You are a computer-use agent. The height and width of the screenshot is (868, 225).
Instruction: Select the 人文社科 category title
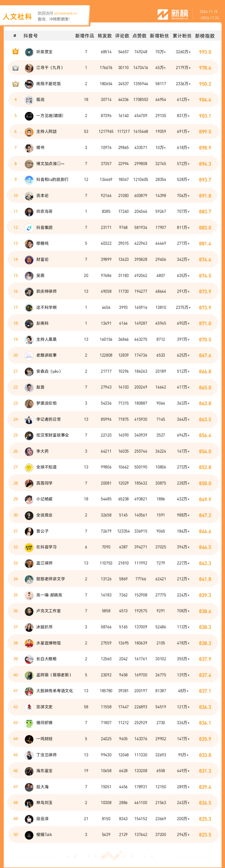[17, 16]
